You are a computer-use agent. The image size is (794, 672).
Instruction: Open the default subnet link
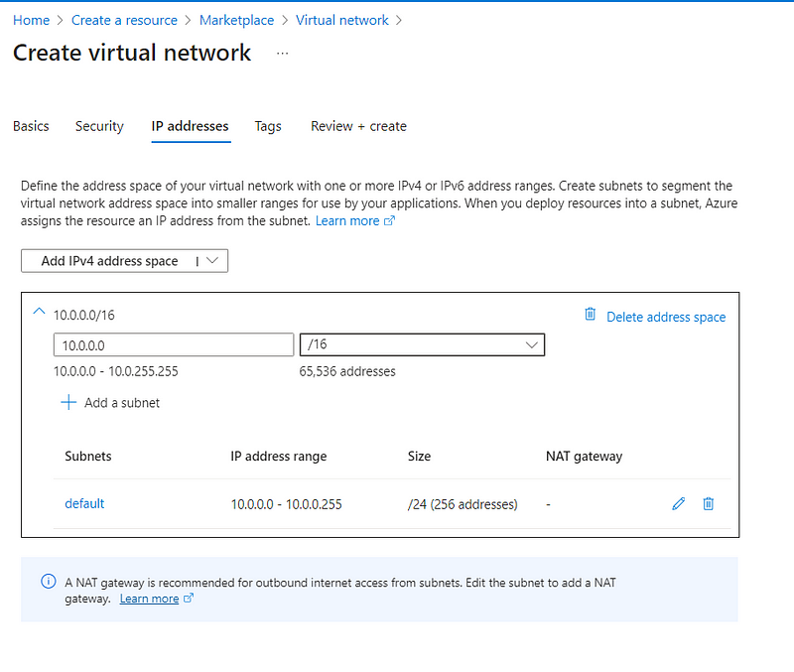(84, 504)
